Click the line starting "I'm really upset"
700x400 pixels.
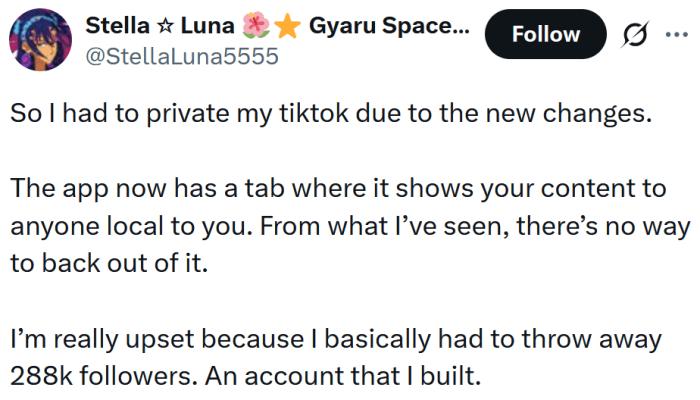coord(336,340)
